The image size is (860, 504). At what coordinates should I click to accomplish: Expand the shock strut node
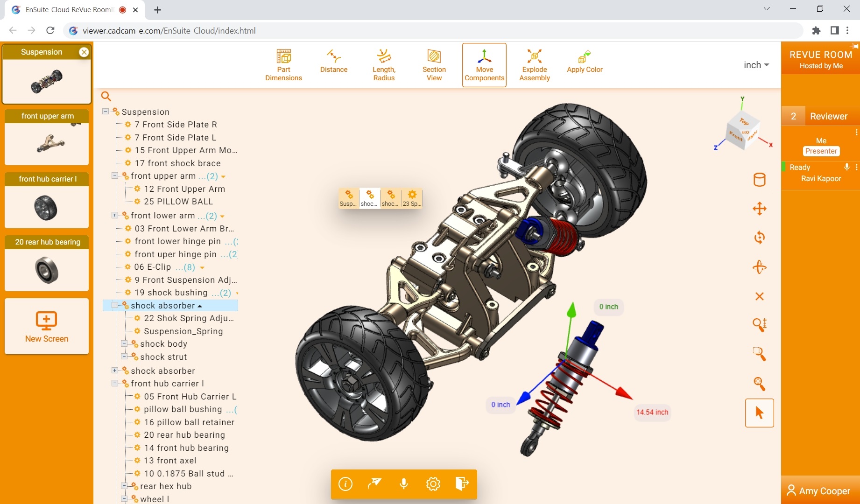tap(124, 357)
